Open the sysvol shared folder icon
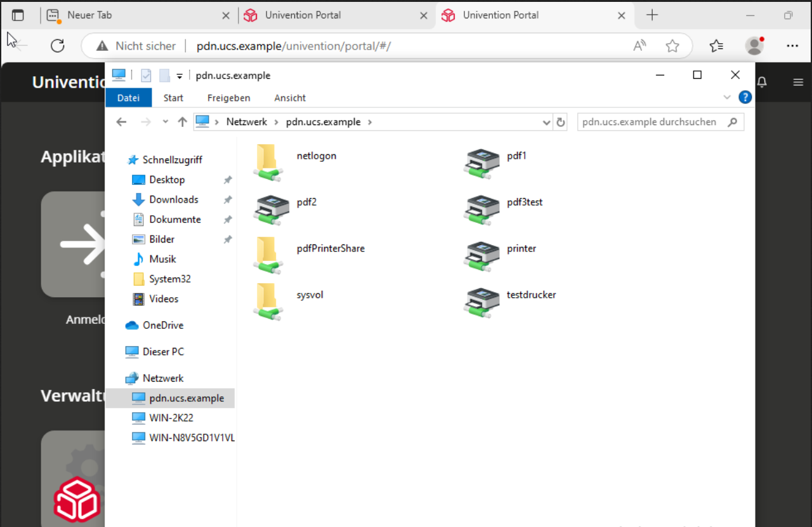The height and width of the screenshot is (527, 812). (267, 301)
